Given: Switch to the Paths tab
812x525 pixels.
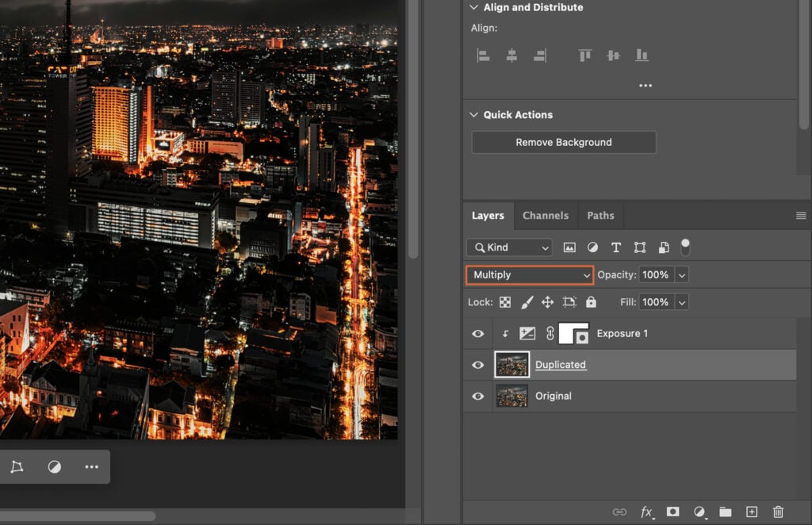Looking at the screenshot, I should click(x=600, y=215).
